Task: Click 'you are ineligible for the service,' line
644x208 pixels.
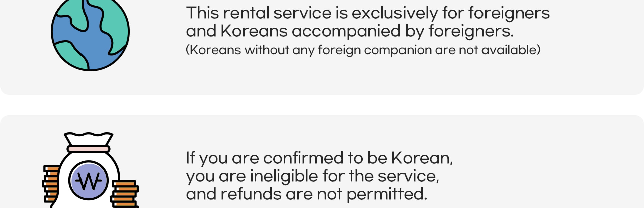Action: (x=312, y=176)
